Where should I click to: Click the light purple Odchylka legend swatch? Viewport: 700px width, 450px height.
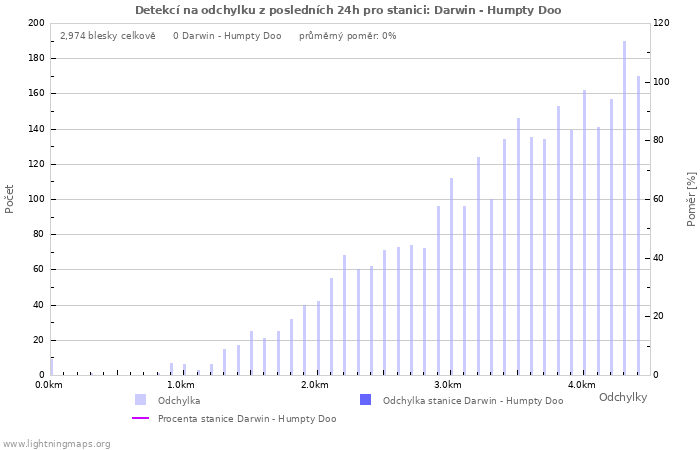pyautogui.click(x=140, y=400)
